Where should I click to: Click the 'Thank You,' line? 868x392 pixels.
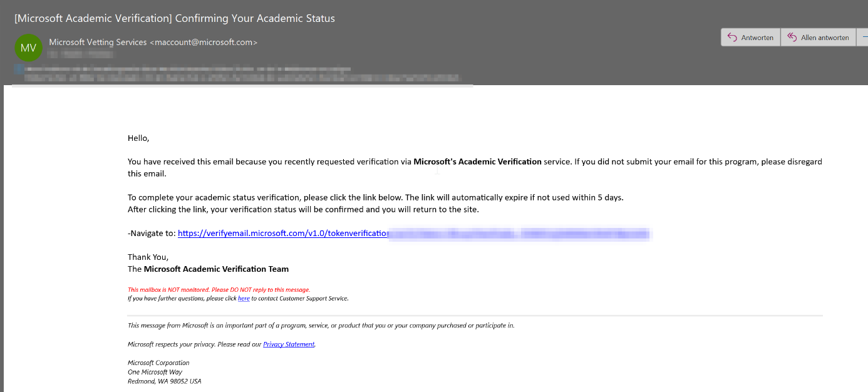point(148,257)
